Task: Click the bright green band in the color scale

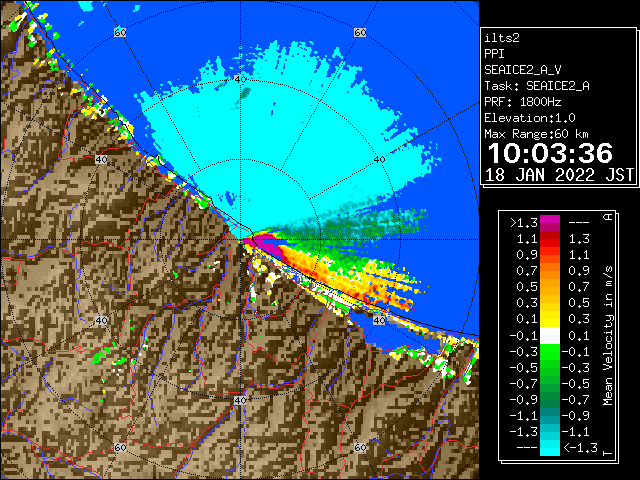Action: tap(550, 352)
